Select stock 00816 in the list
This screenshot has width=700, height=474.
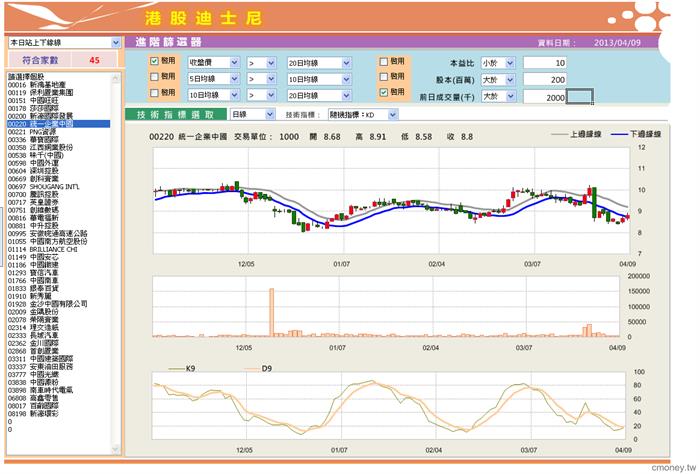58,218
